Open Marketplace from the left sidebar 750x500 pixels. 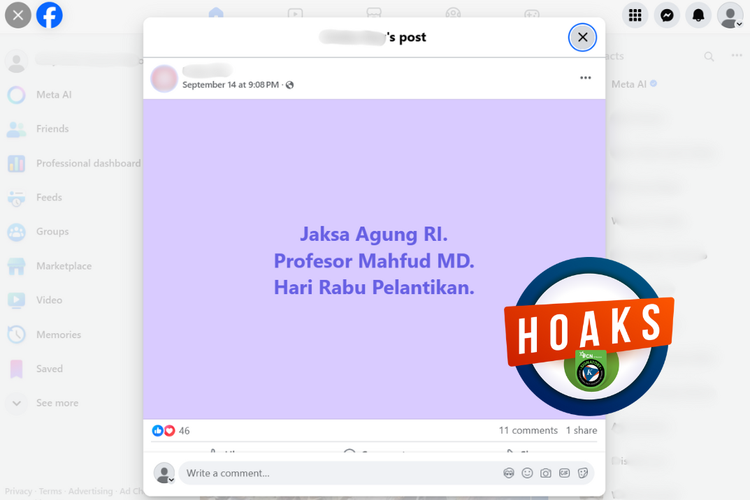coord(63,266)
